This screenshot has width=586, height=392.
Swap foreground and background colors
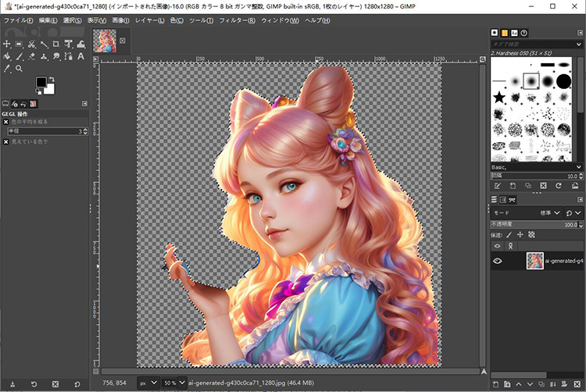click(52, 78)
